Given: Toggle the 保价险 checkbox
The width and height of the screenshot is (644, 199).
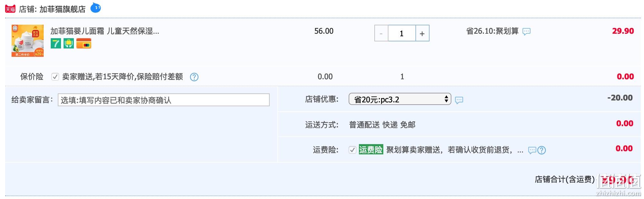Looking at the screenshot, I should pyautogui.click(x=55, y=77).
